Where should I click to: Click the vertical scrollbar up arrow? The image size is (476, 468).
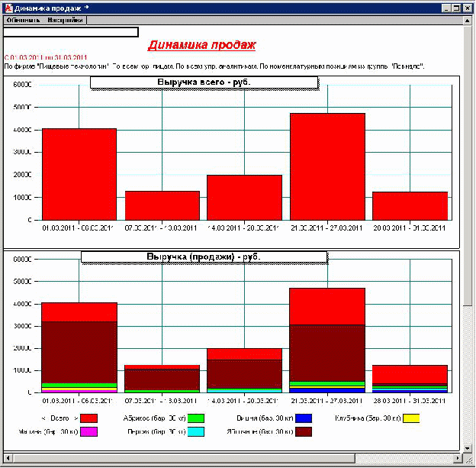tap(467, 21)
